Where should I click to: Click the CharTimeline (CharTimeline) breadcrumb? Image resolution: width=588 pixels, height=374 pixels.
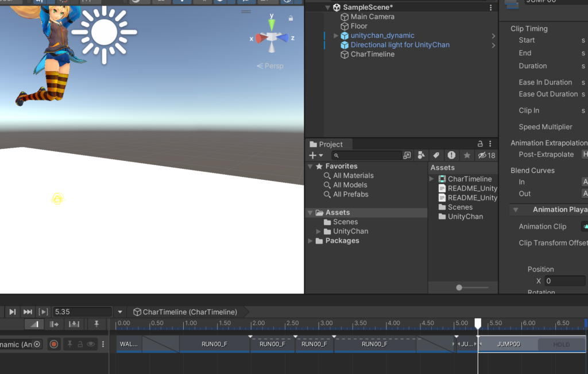point(185,312)
